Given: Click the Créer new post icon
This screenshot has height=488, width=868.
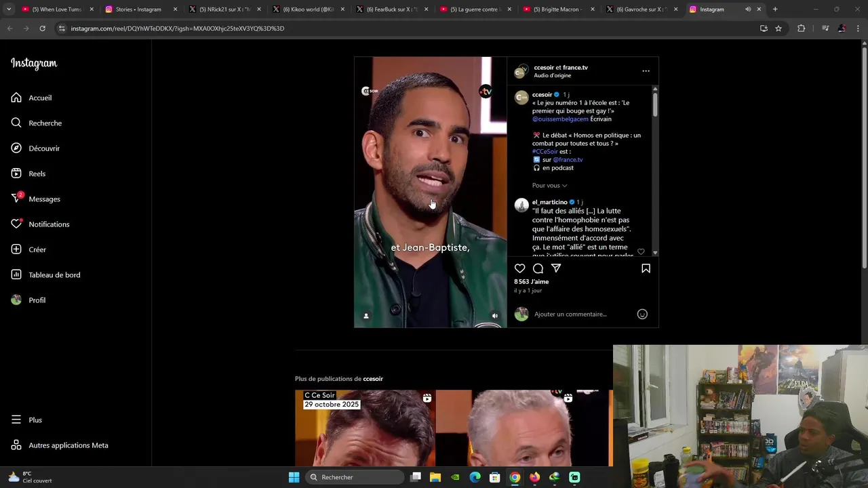Looking at the screenshot, I should (16, 249).
